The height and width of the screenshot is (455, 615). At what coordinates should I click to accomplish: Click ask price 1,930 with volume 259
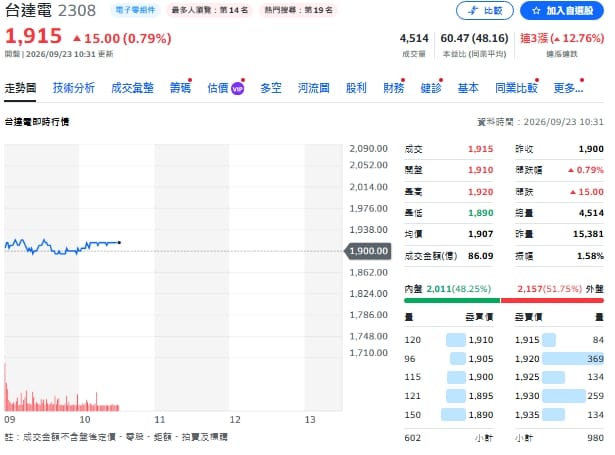tap(559, 396)
